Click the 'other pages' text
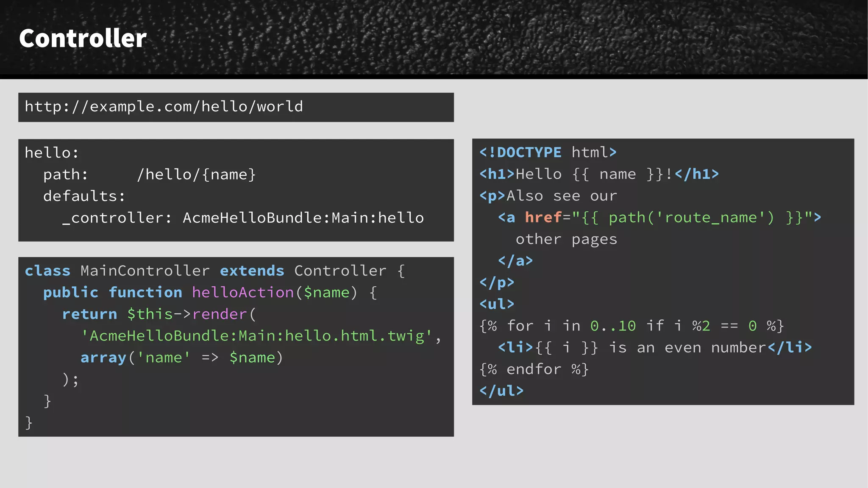This screenshot has width=868, height=488. 567,239
